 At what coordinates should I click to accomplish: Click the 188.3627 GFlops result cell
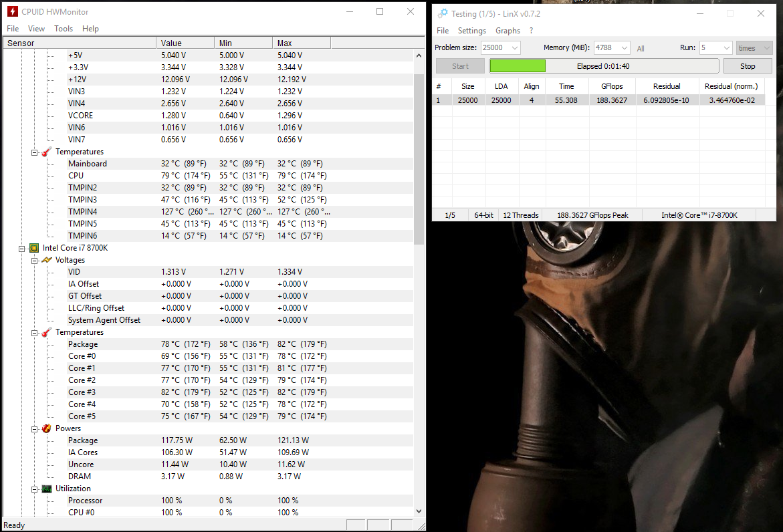612,100
